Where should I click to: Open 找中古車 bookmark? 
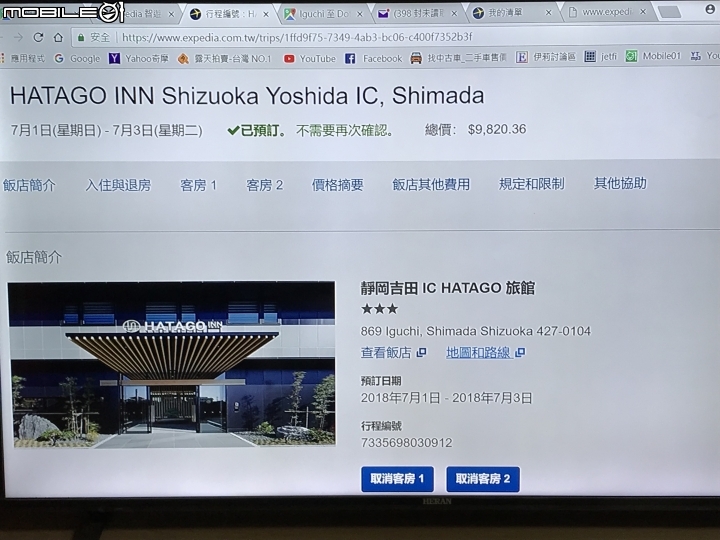[x=458, y=58]
